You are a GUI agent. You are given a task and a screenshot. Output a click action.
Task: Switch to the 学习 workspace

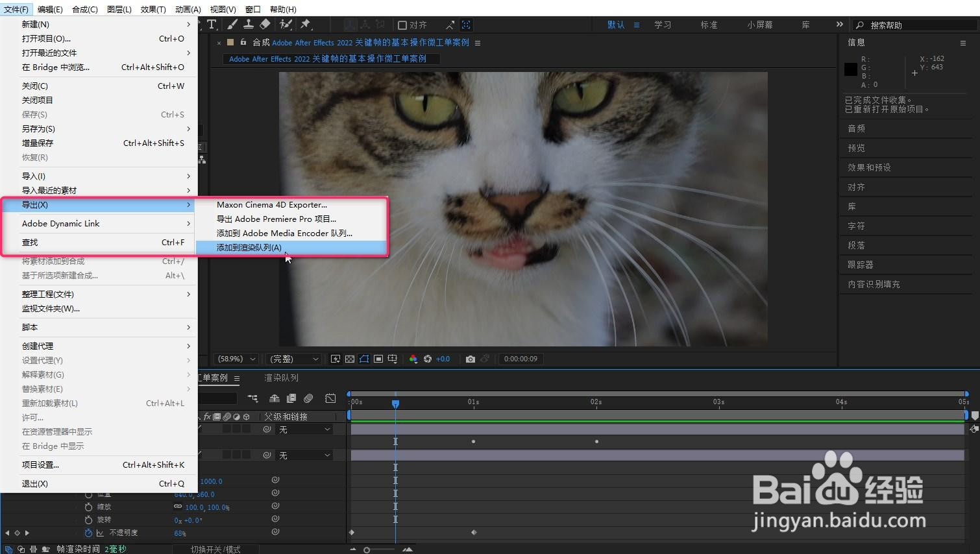click(663, 25)
